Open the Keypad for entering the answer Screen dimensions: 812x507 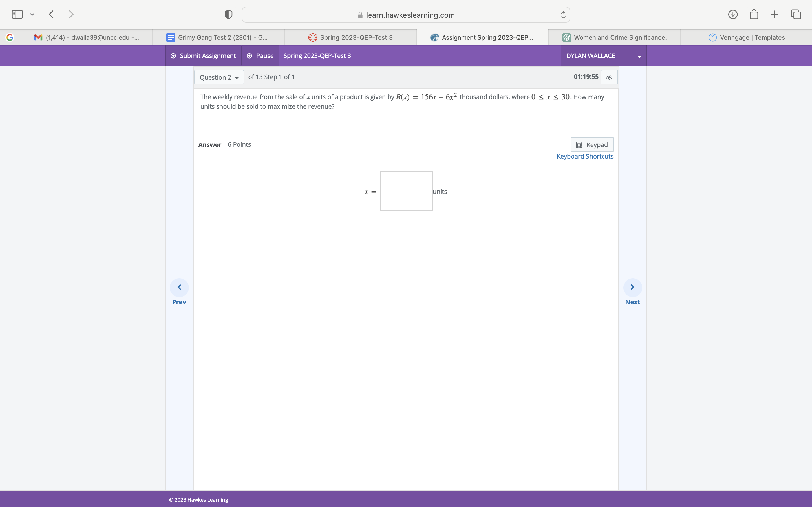[x=592, y=144]
